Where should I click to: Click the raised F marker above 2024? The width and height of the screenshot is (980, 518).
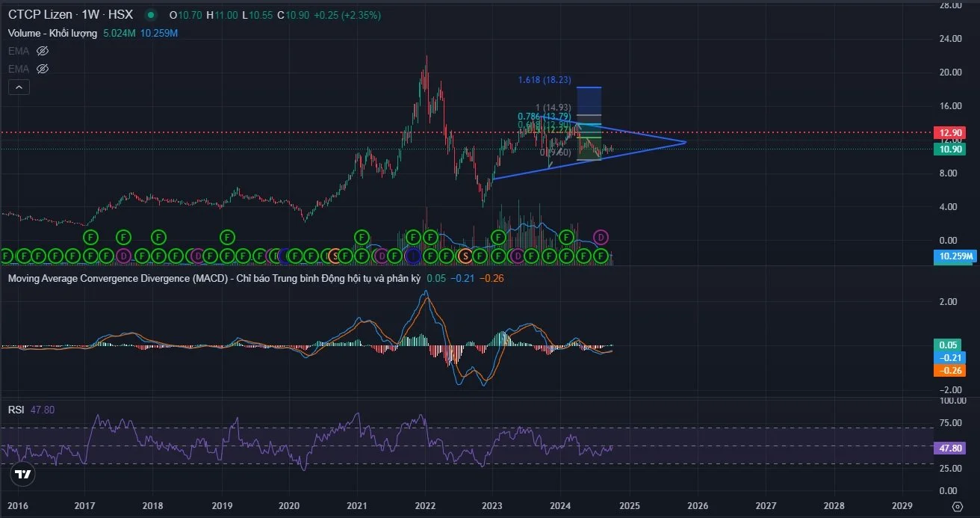point(566,237)
